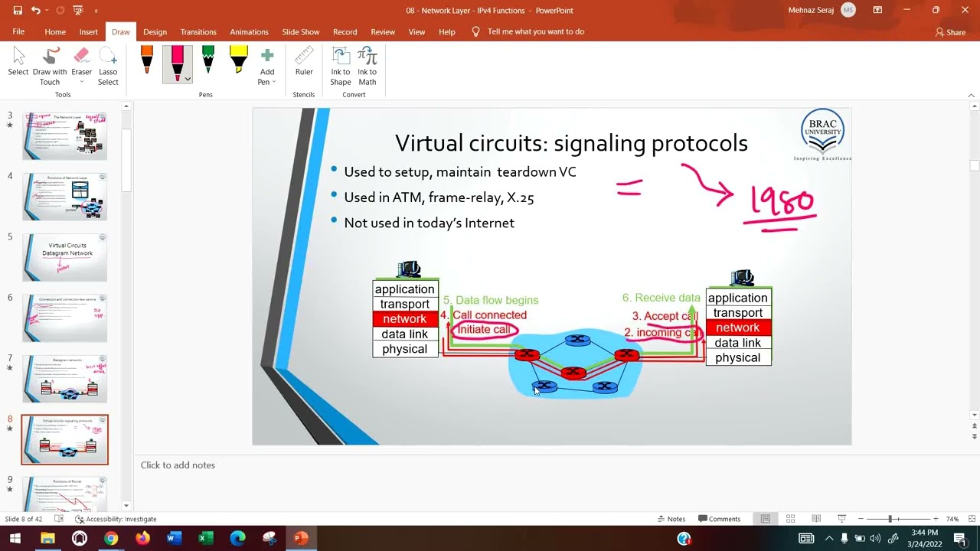980x551 pixels.
Task: Open the Windows Start menu
Action: click(15, 539)
